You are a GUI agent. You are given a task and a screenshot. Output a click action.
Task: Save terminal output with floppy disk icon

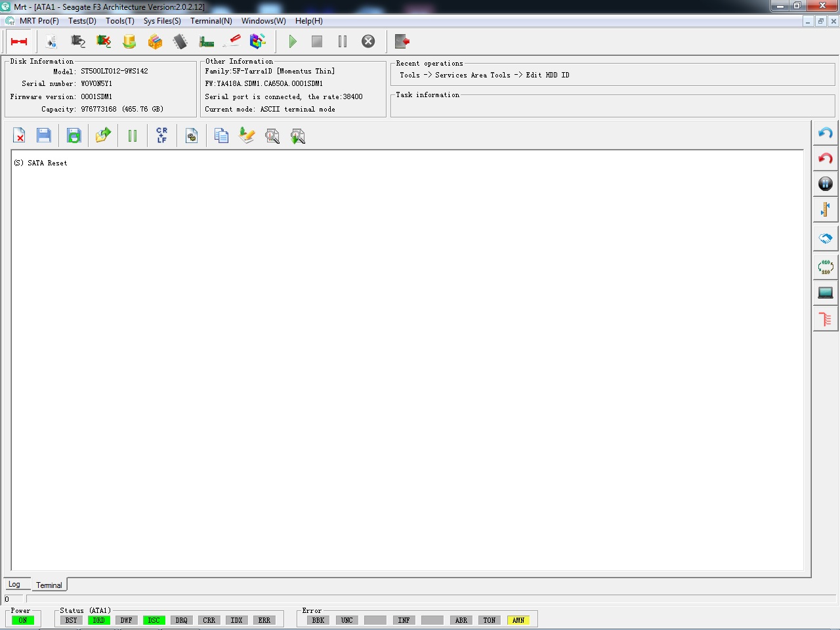click(x=44, y=136)
